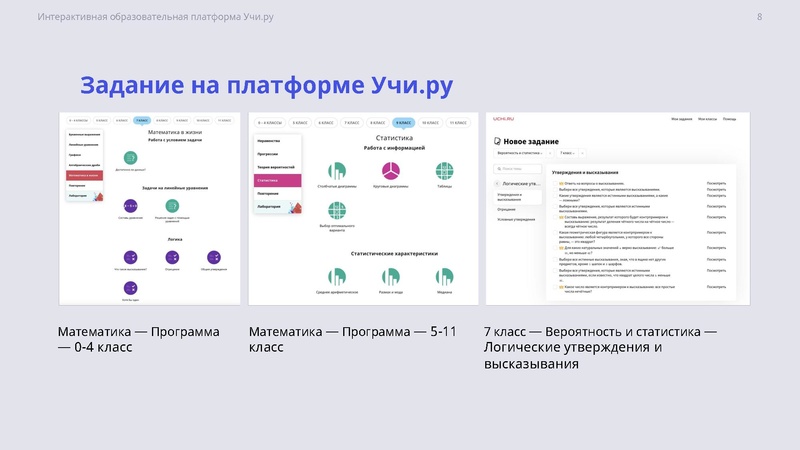
Task: Select the 'Утверждения и высказывания' sidebar topic
Action: click(x=517, y=197)
